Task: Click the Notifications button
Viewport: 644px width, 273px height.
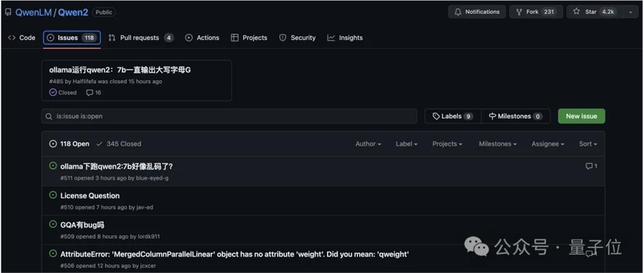Action: tap(477, 12)
